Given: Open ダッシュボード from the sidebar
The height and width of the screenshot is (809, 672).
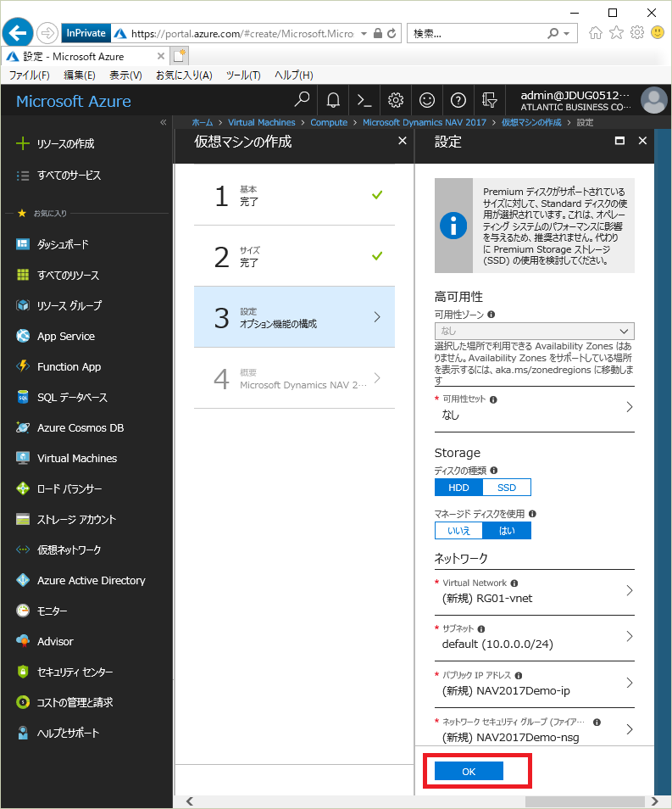Looking at the screenshot, I should pyautogui.click(x=53, y=244).
